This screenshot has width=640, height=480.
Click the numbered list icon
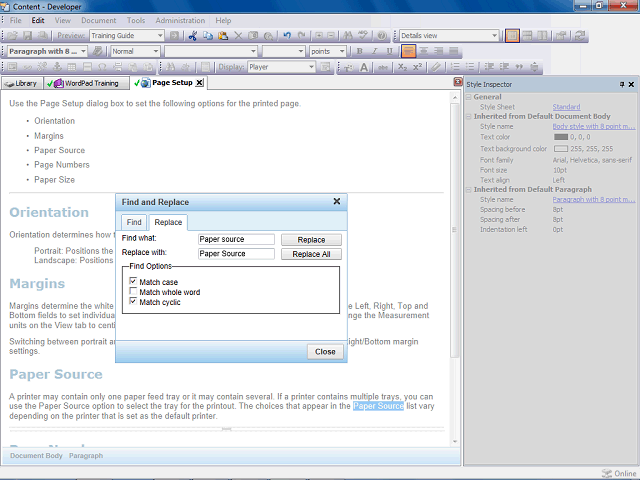[x=455, y=67]
